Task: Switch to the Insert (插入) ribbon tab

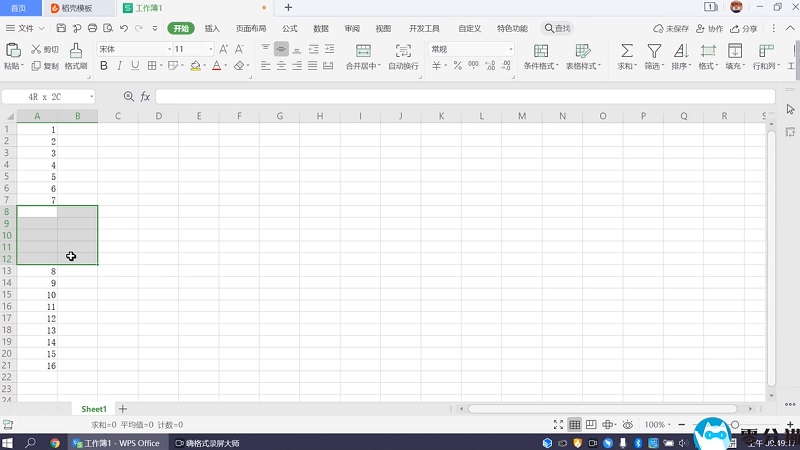Action: 212,29
